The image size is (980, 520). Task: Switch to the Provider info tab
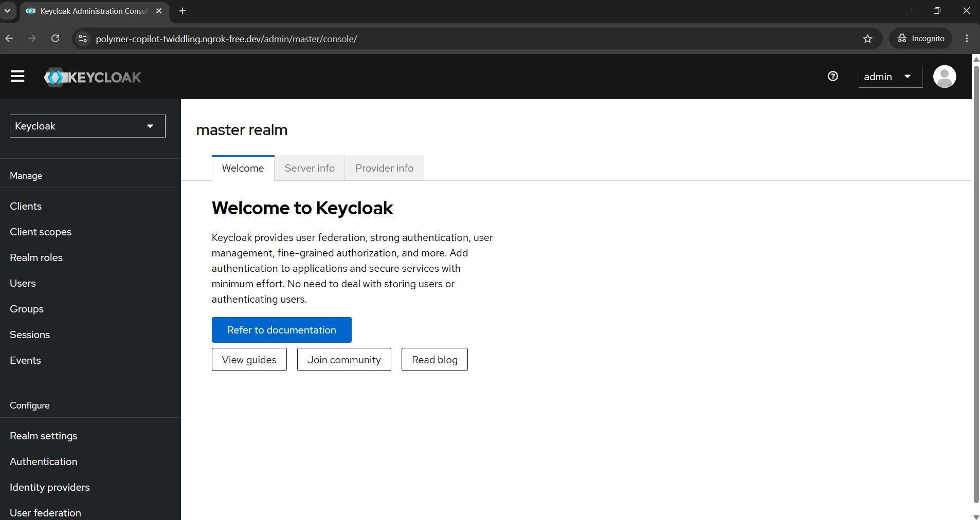385,168
